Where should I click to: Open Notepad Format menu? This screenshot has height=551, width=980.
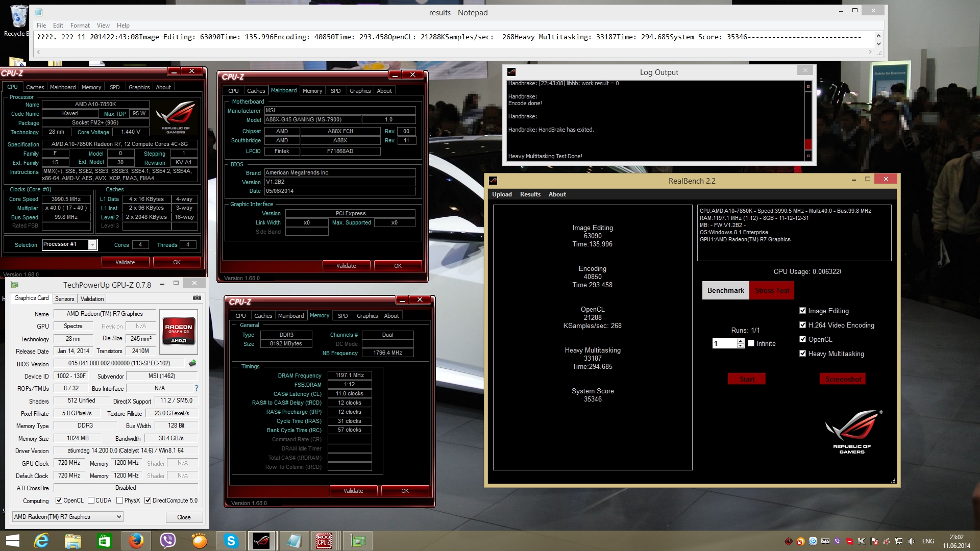pos(80,26)
